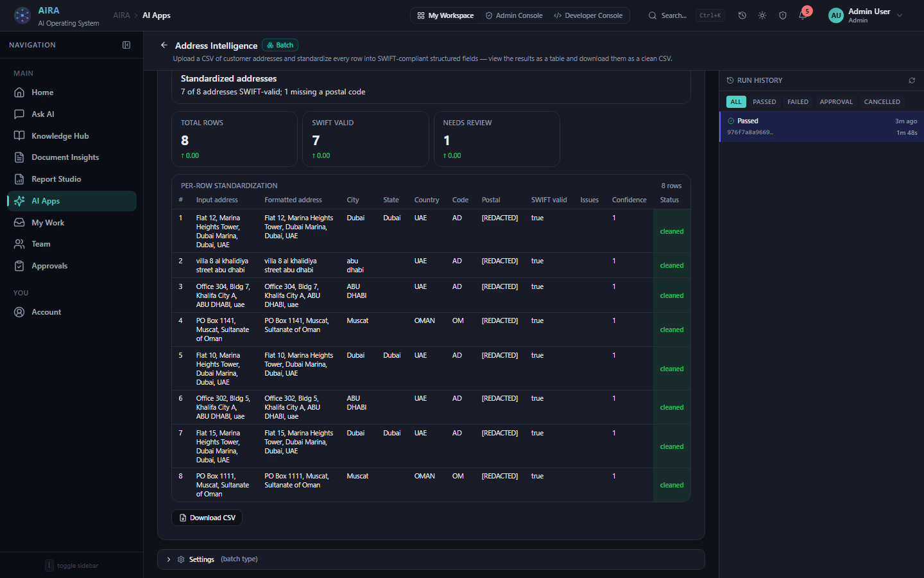This screenshot has width=924, height=578.
Task: Refresh the run history list
Action: click(x=912, y=80)
